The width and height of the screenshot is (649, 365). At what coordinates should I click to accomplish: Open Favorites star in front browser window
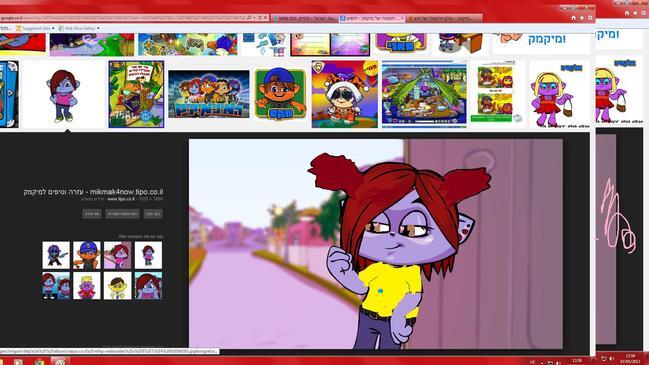point(582,18)
